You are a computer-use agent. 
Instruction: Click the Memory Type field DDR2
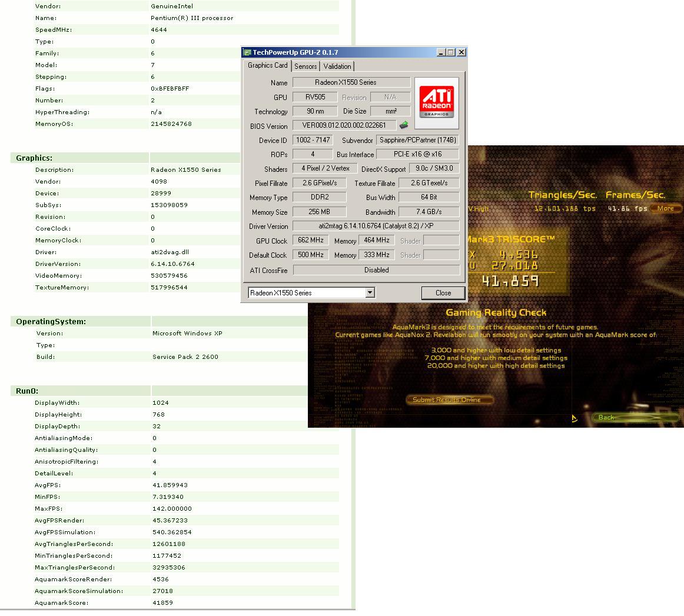pyautogui.click(x=320, y=197)
